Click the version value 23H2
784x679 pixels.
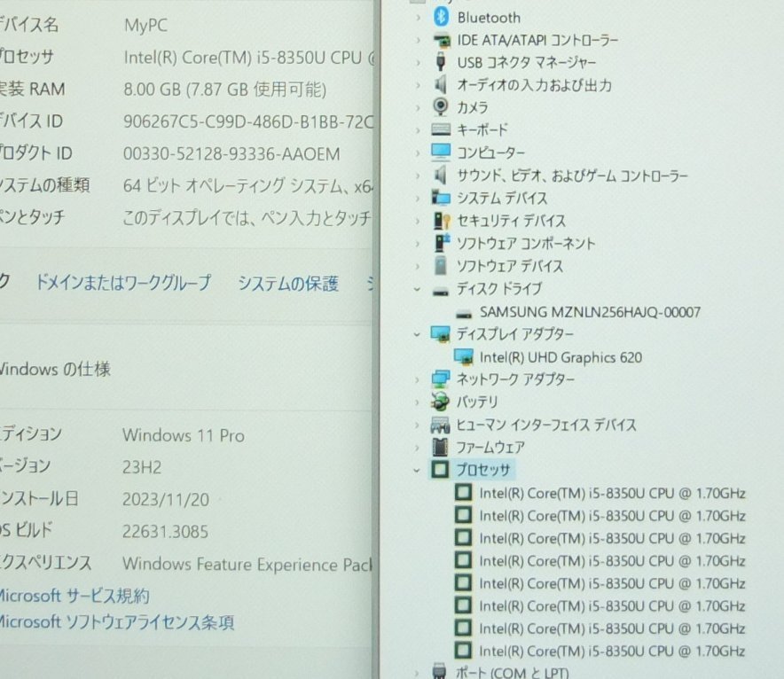pos(142,467)
